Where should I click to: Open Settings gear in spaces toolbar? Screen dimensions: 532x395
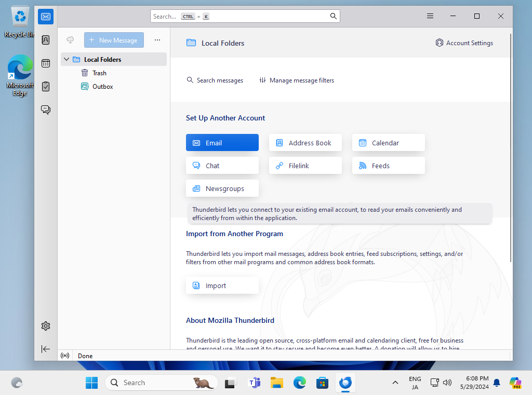pyautogui.click(x=46, y=326)
